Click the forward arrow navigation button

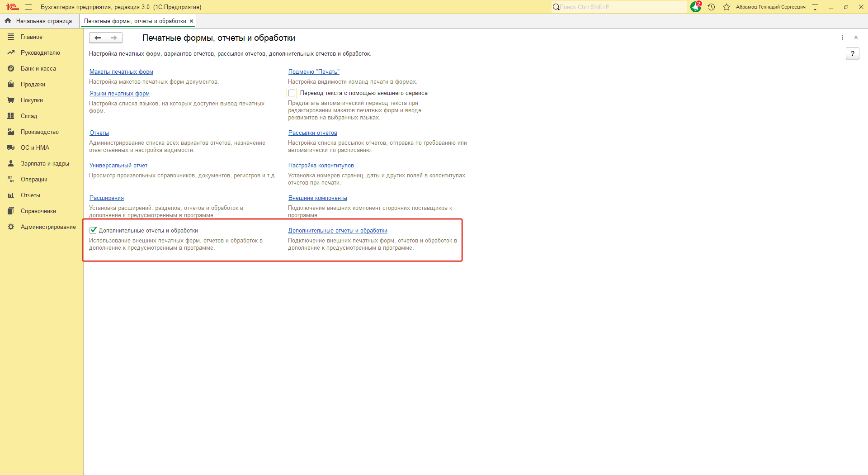(114, 38)
